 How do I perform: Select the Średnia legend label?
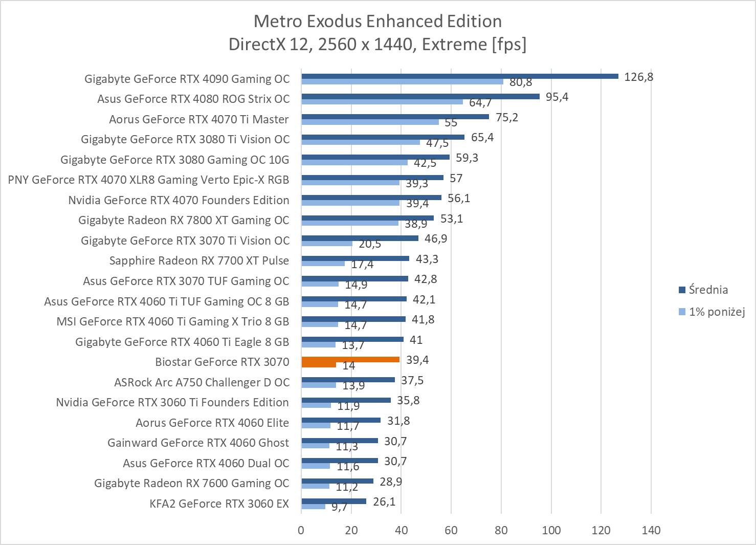point(708,290)
